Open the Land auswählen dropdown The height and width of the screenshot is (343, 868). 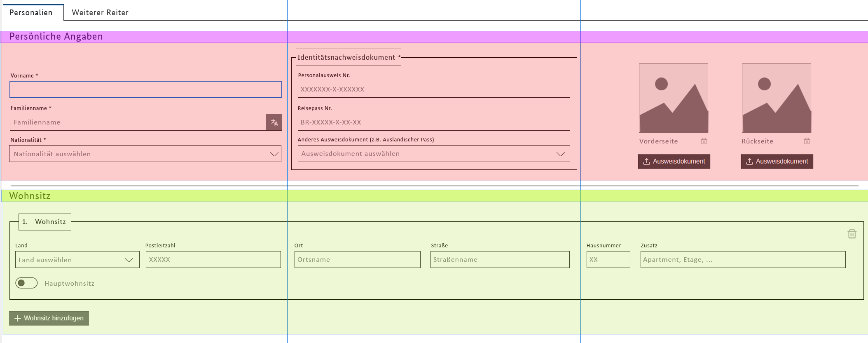(x=77, y=260)
